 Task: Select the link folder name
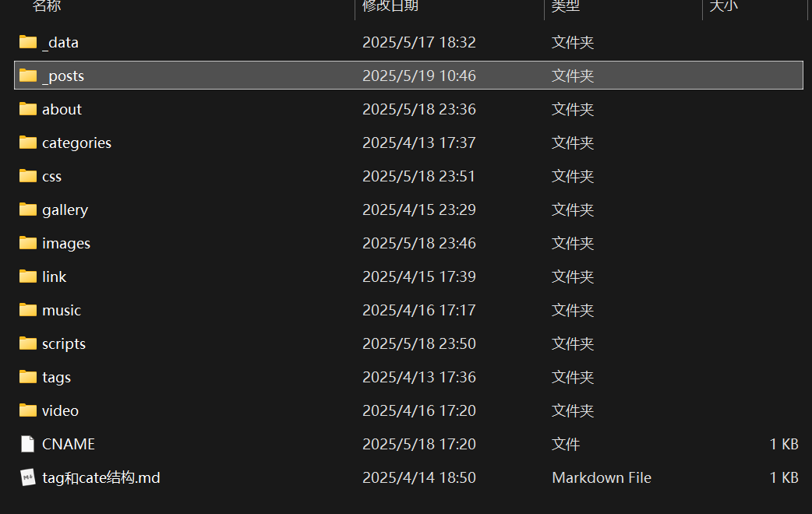point(54,276)
